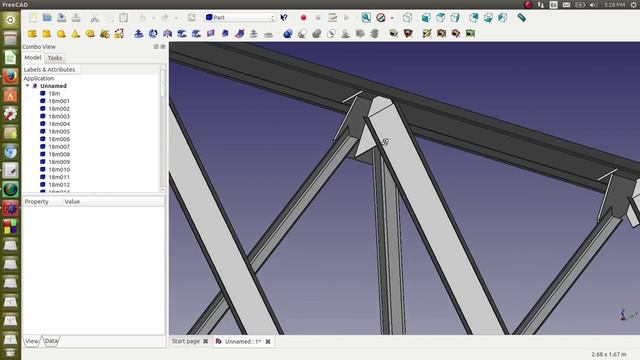This screenshot has height=360, width=640.
Task: Switch to Rear view cube icon
Action: pos(474,18)
